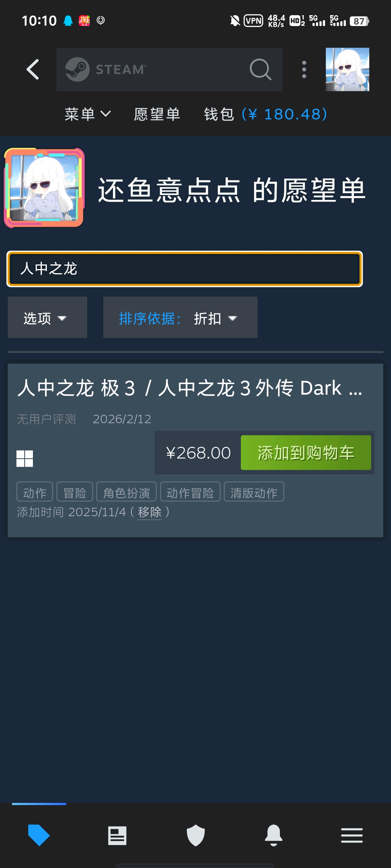This screenshot has width=391, height=868.
Task: Select the 角色扮演 tag
Action: coord(127,492)
